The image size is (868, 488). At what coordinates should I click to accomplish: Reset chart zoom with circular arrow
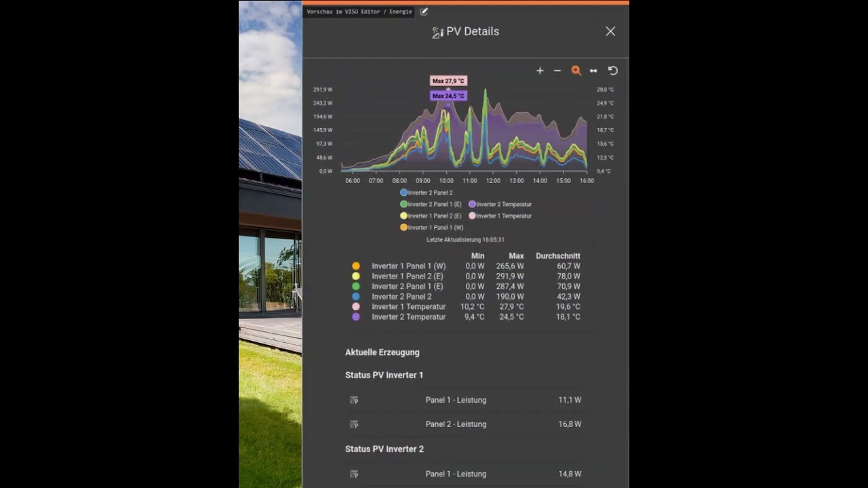(613, 70)
